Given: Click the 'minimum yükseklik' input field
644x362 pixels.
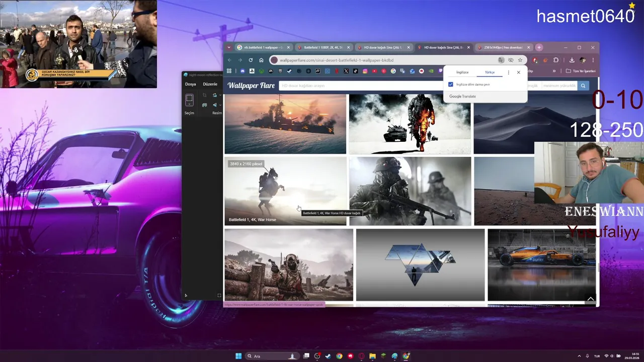Looking at the screenshot, I should click(x=559, y=85).
